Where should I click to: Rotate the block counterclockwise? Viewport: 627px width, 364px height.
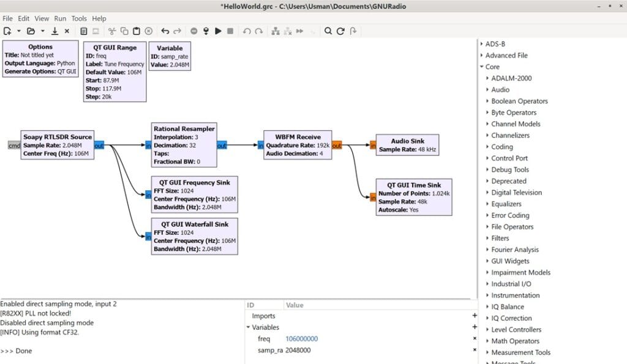click(x=246, y=31)
